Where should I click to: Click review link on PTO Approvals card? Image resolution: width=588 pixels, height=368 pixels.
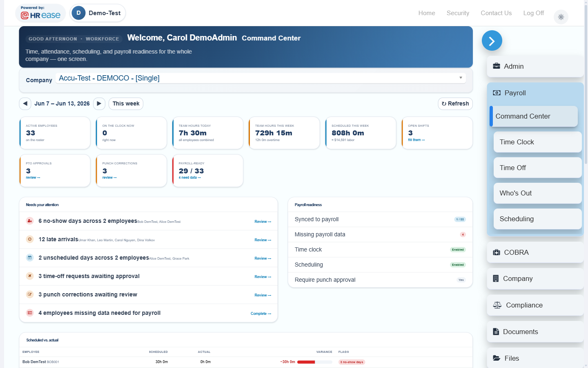[33, 177]
